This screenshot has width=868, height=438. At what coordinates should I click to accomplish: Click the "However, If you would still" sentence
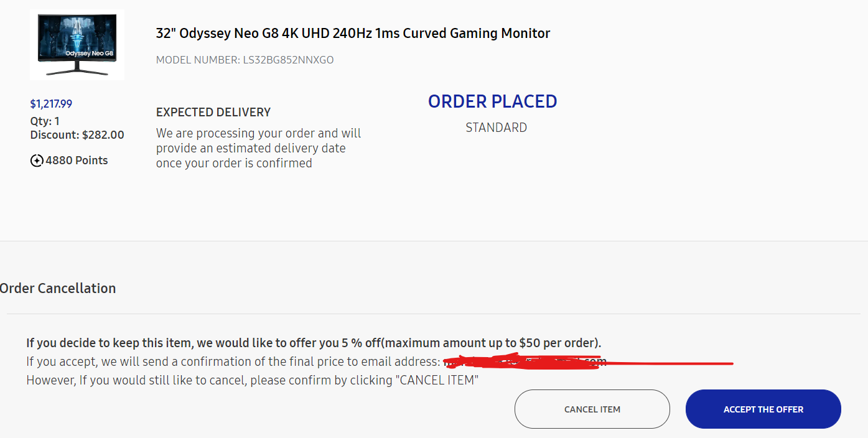tap(252, 380)
